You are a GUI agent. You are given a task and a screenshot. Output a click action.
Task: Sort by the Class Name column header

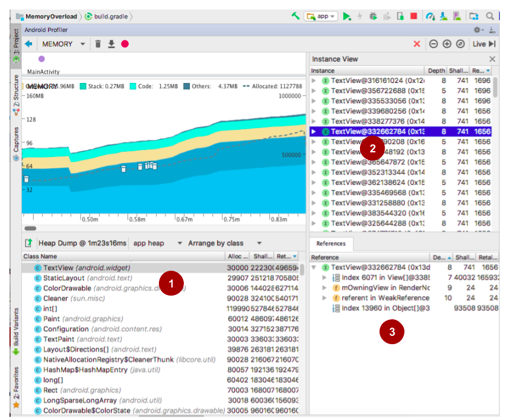(x=123, y=257)
